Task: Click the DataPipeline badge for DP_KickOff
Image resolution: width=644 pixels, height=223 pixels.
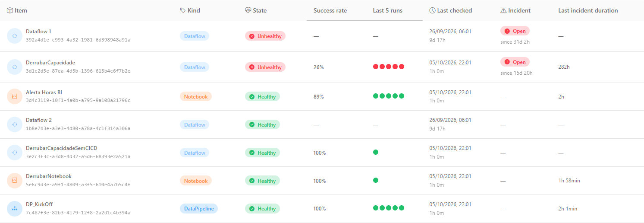Action: [x=199, y=208]
